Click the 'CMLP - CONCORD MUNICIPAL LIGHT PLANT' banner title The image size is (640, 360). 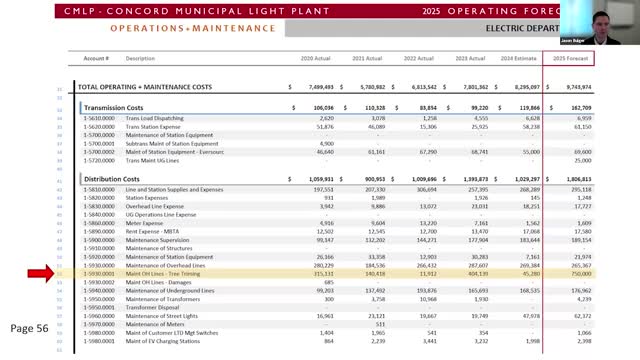[196, 11]
